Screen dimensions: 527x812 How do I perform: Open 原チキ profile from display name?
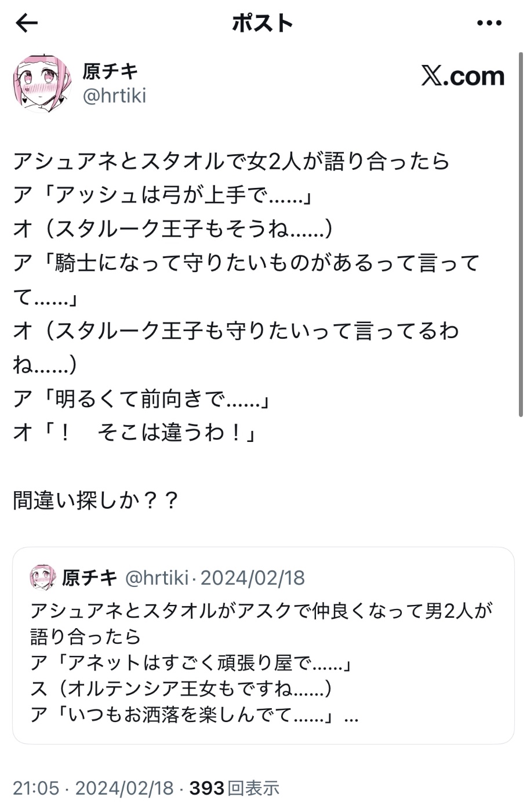pyautogui.click(x=110, y=71)
